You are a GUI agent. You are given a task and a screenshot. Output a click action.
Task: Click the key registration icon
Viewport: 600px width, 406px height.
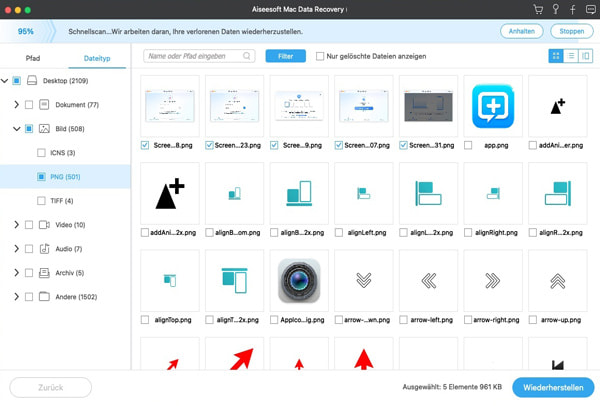point(556,10)
